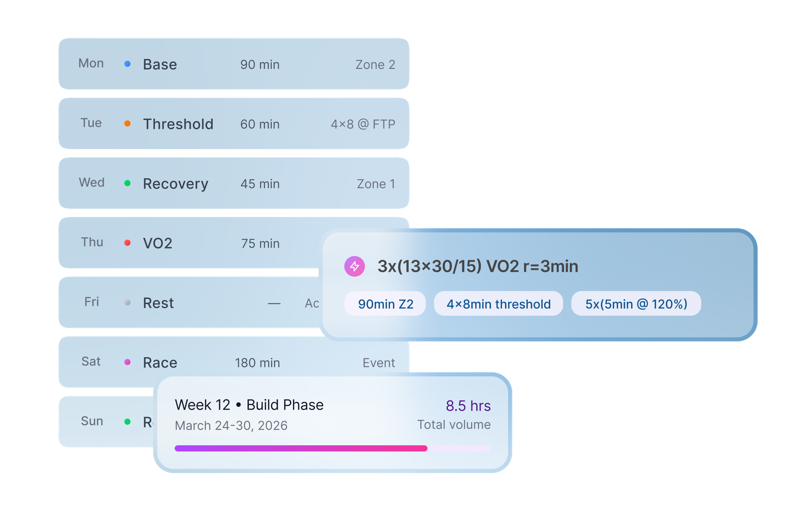This screenshot has height=507, width=812.
Task: Click the blue dot next to Base
Action: point(127,63)
